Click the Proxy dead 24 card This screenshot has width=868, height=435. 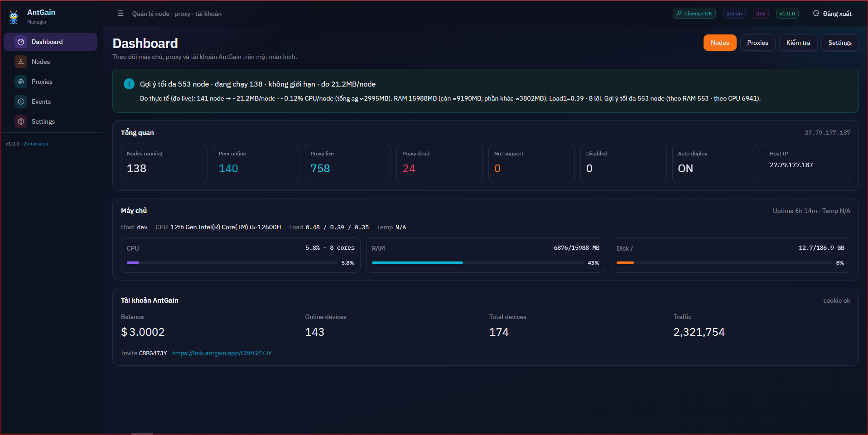pyautogui.click(x=439, y=163)
